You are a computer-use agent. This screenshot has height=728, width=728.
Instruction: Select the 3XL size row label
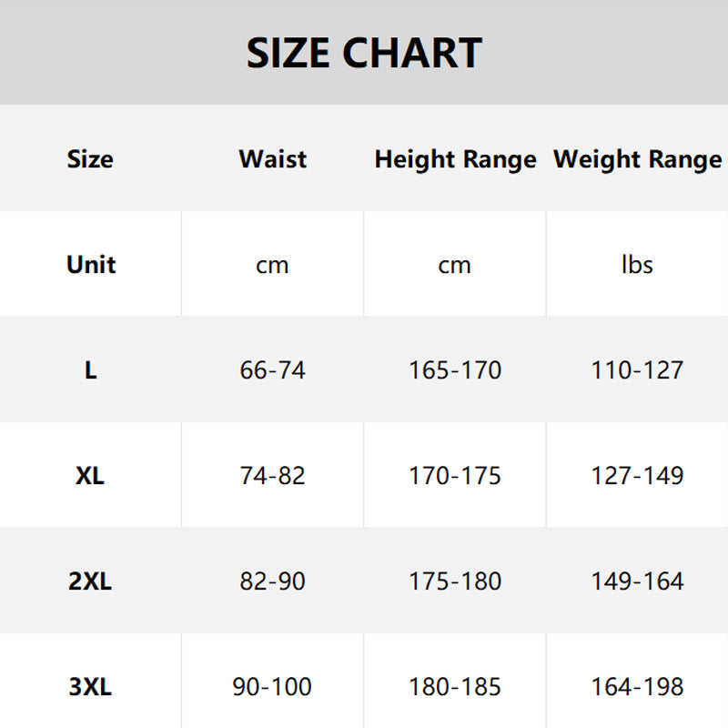(90, 687)
